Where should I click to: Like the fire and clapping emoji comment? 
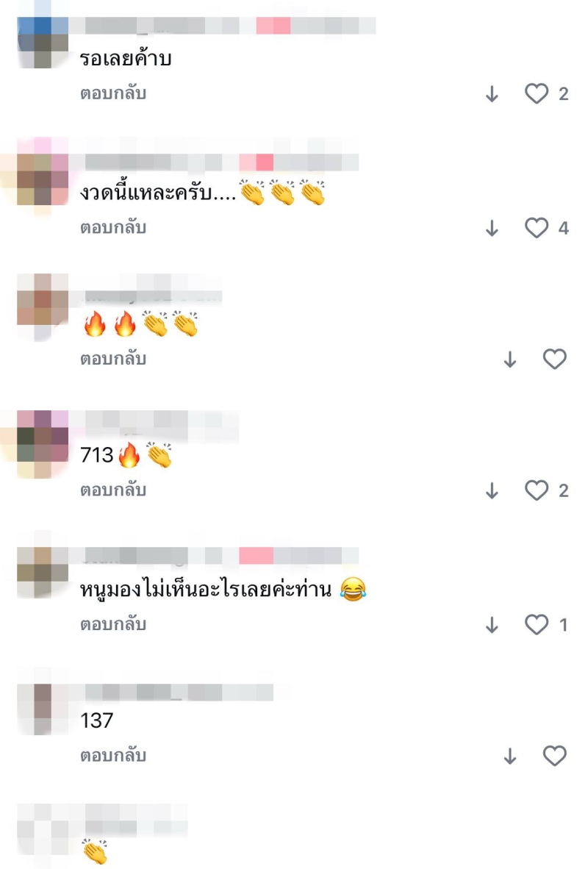554,359
